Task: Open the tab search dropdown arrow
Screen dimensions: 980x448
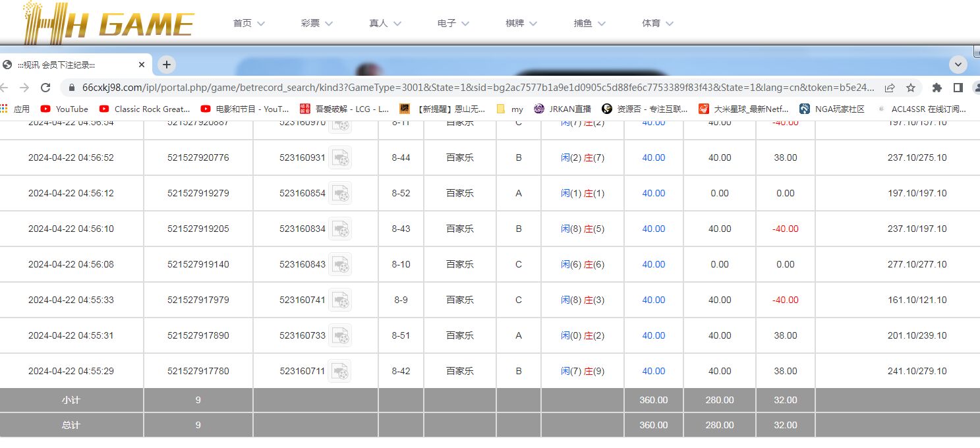Action: [x=958, y=65]
